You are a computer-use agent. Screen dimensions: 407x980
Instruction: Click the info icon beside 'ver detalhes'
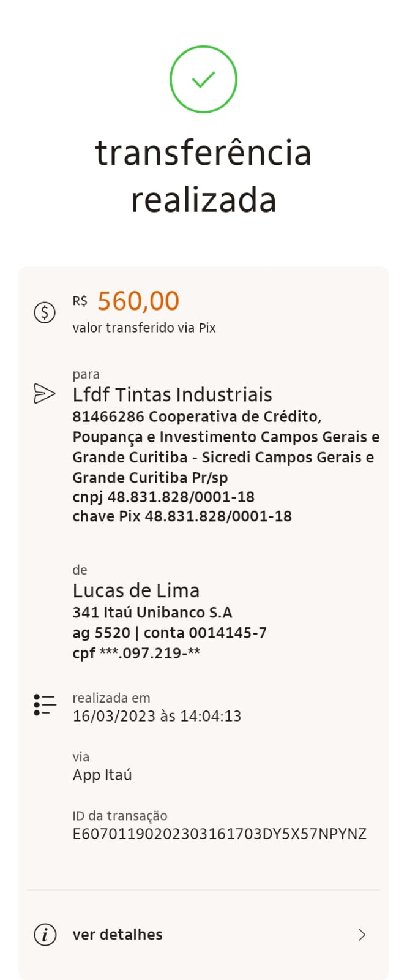[45, 935]
